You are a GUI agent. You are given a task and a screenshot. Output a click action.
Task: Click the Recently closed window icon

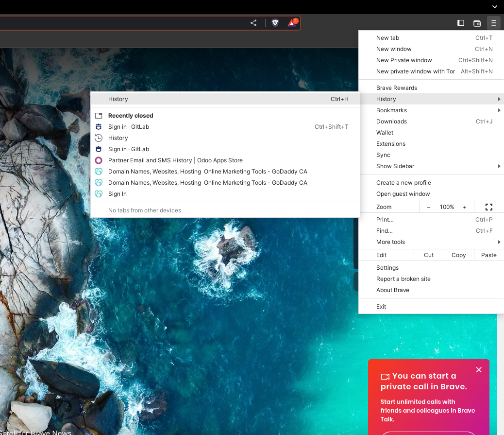(99, 116)
